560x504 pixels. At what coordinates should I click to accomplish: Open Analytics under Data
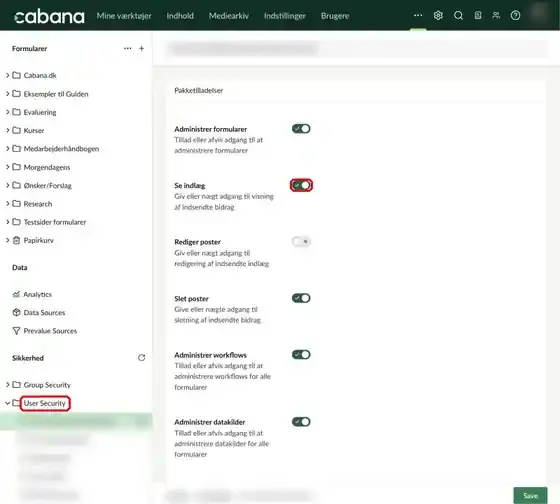point(38,294)
